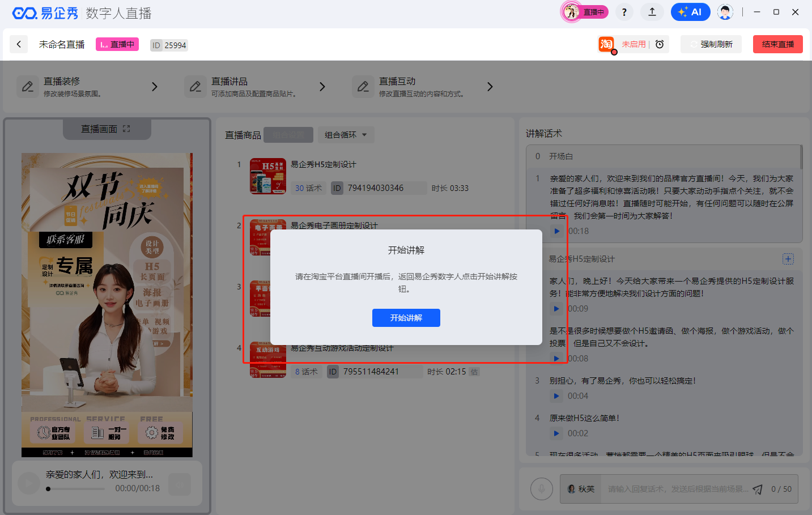This screenshot has width=812, height=515.
Task: Play the 00:02 script audio clip
Action: click(x=556, y=433)
